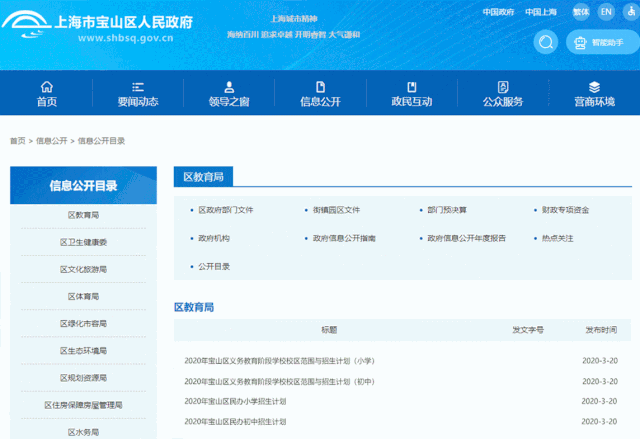Viewport: 640px width, 439px height.
Task: Select 区规划资源局 in sidebar
Action: (83, 378)
